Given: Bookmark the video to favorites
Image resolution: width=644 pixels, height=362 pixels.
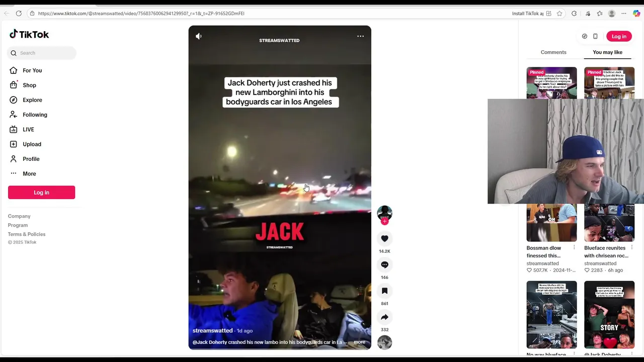Looking at the screenshot, I should click(x=384, y=291).
